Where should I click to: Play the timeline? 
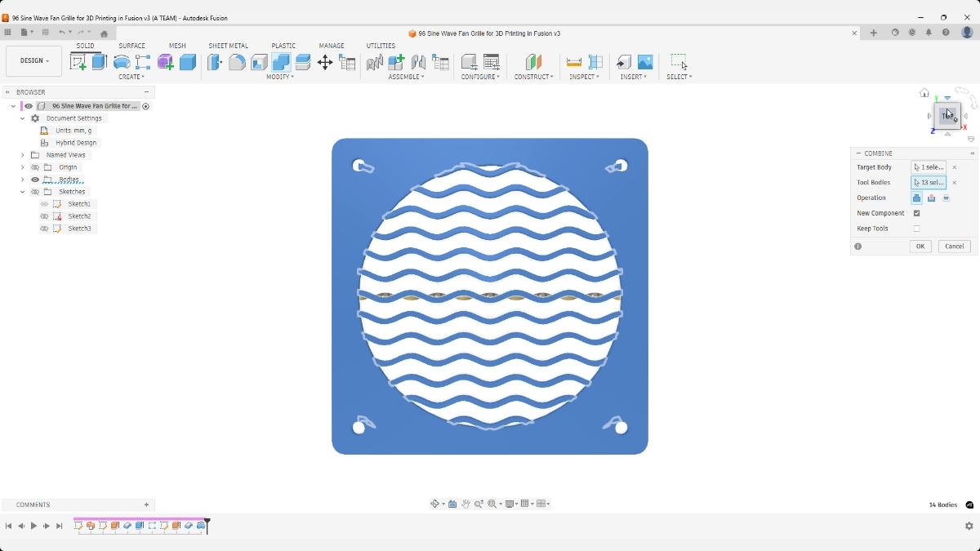pyautogui.click(x=33, y=527)
